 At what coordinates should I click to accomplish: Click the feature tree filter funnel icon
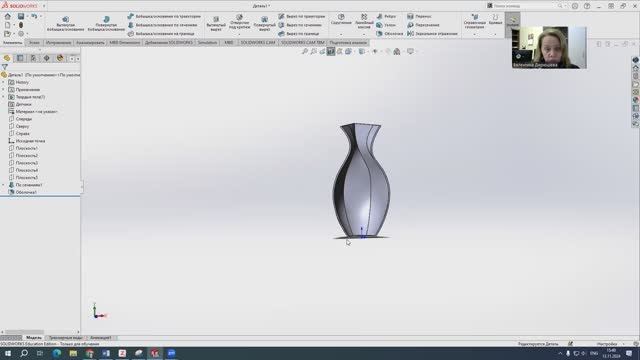click(x=5, y=67)
